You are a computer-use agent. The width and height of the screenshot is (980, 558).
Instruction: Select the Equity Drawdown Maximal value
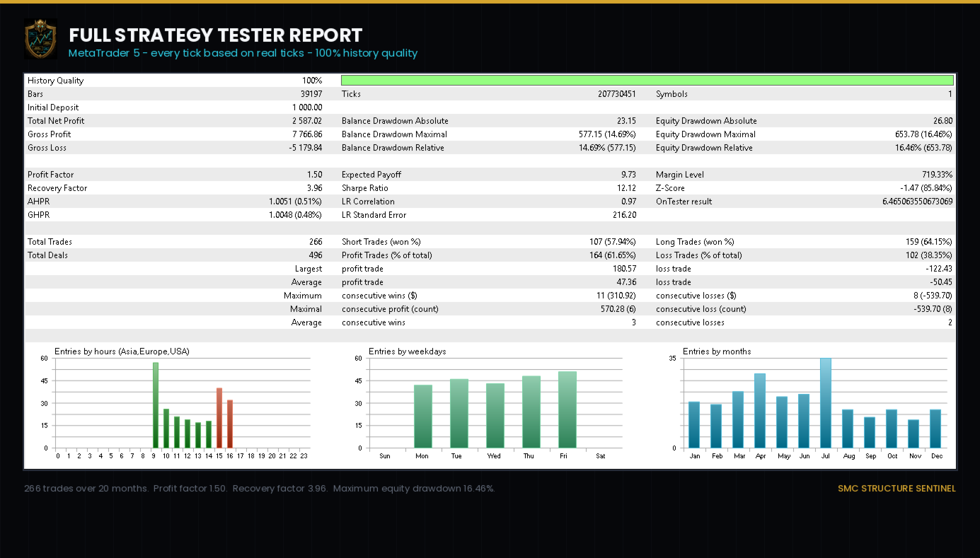(923, 134)
